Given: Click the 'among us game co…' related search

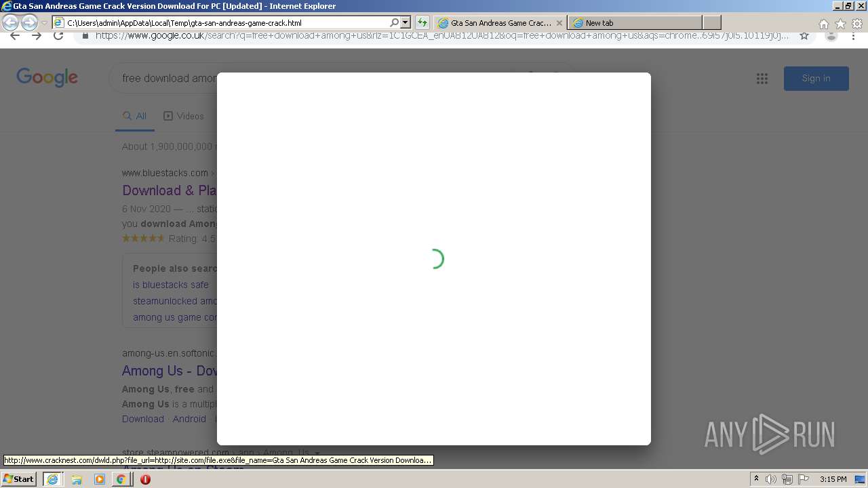Looking at the screenshot, I should tap(175, 317).
